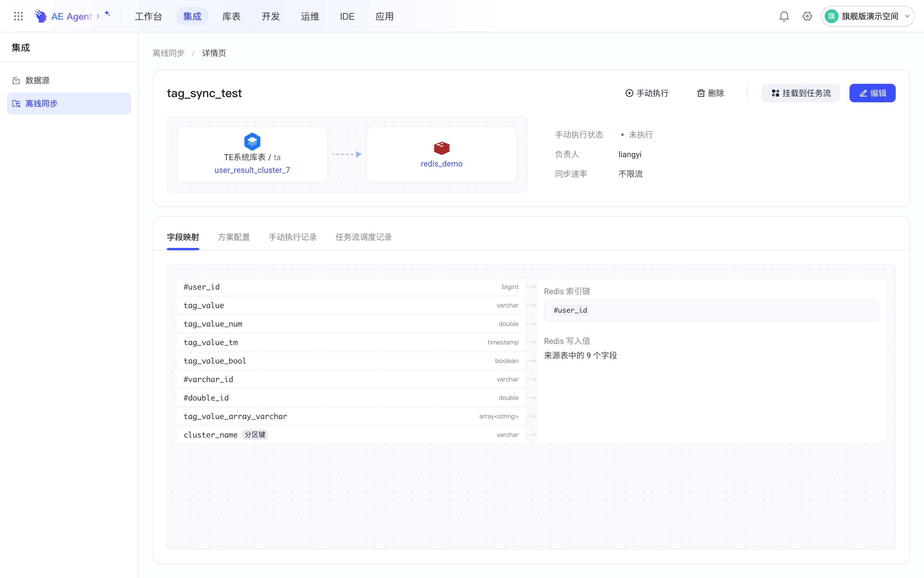Image resolution: width=924 pixels, height=578 pixels.
Task: Click the trash icon of 删除
Action: tap(701, 93)
